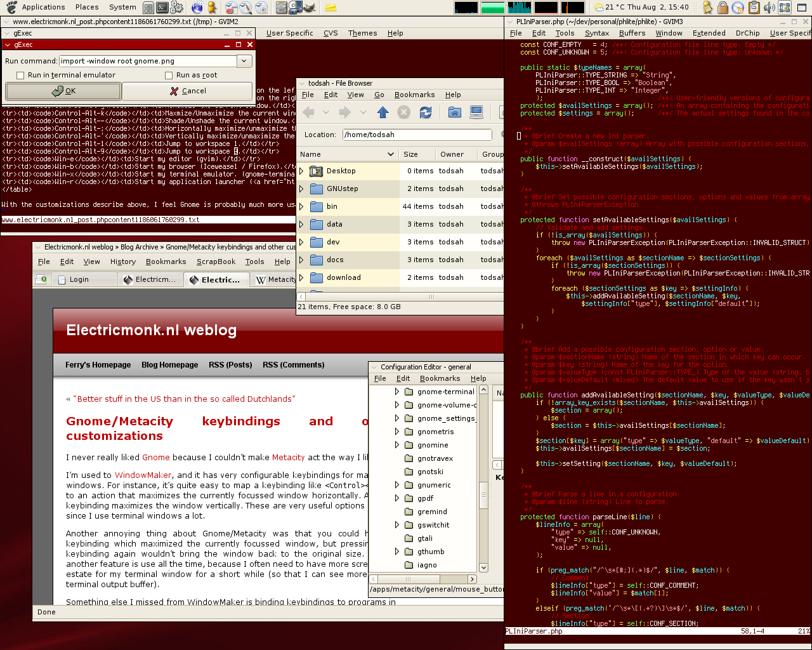Expand gnome-terminal in Configuration Editor tree
The height and width of the screenshot is (650, 812).
(397, 392)
